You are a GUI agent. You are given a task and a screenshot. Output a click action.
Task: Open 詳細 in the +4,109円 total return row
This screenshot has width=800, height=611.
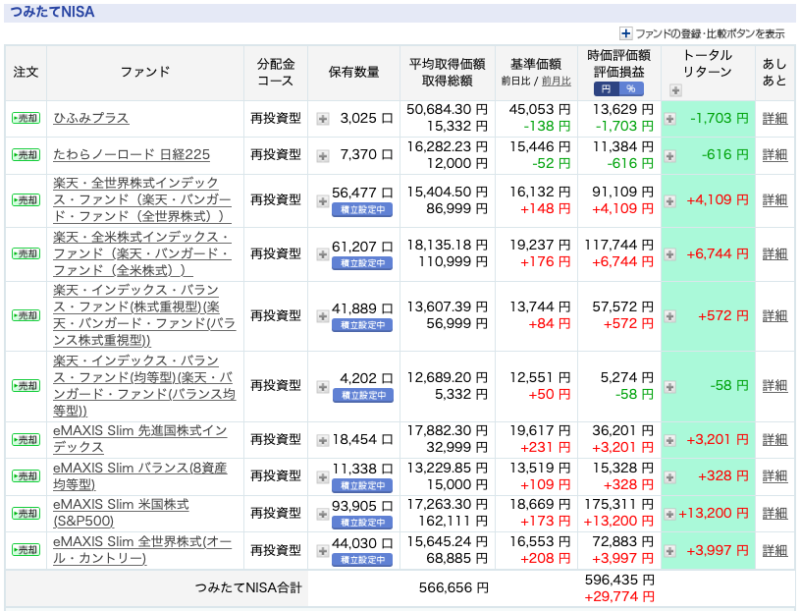(x=774, y=200)
